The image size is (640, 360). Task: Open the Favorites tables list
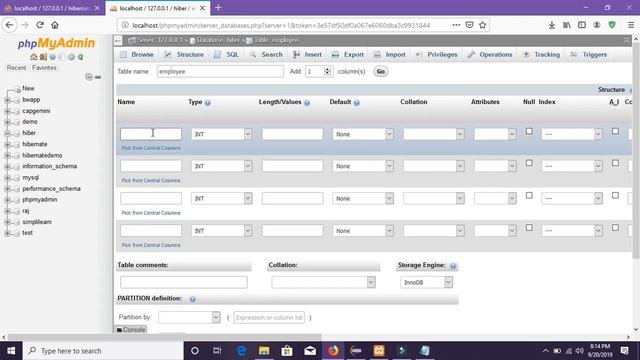pyautogui.click(x=44, y=68)
